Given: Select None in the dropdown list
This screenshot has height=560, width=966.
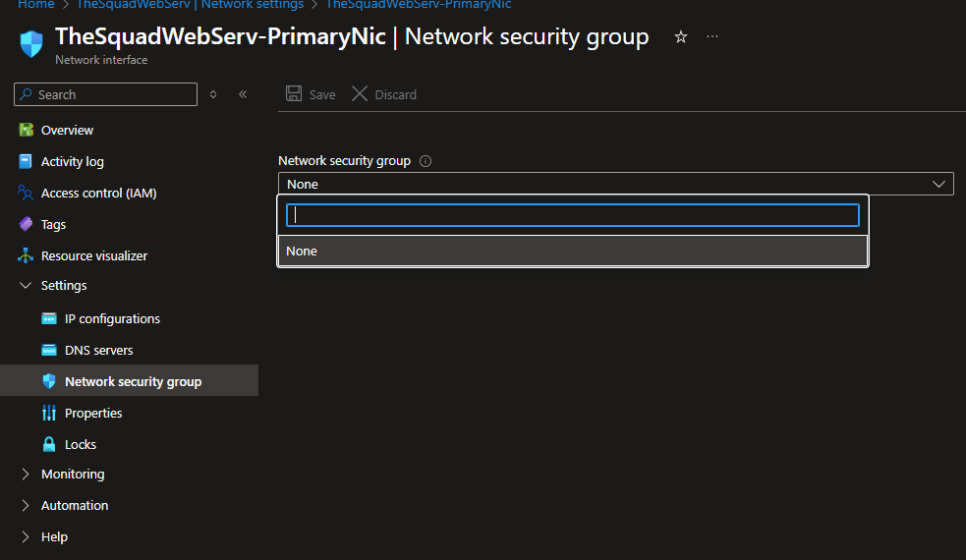Looking at the screenshot, I should click(x=573, y=251).
